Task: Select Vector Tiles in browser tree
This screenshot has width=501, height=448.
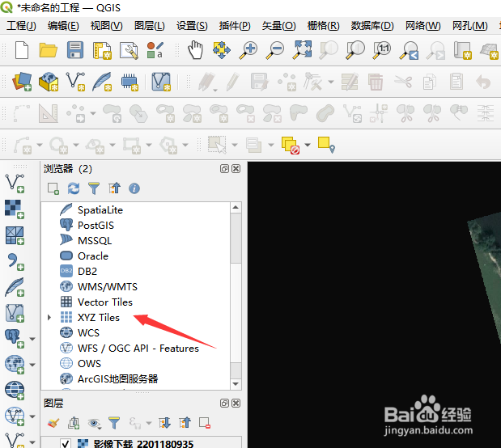Action: coord(104,302)
